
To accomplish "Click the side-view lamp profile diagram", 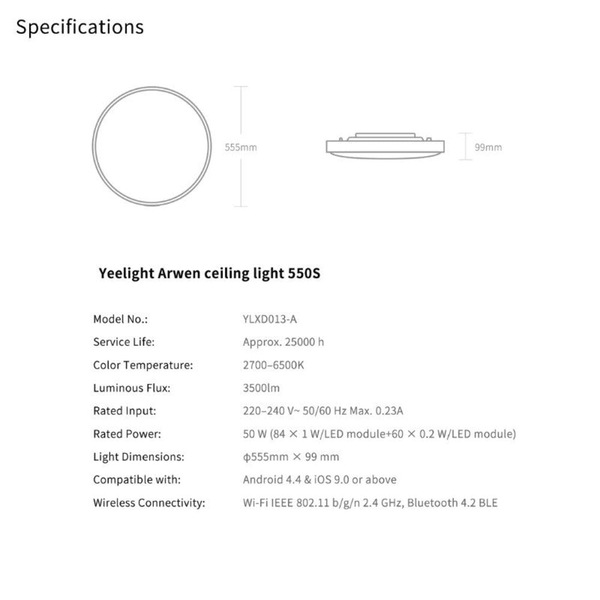I will pos(385,145).
